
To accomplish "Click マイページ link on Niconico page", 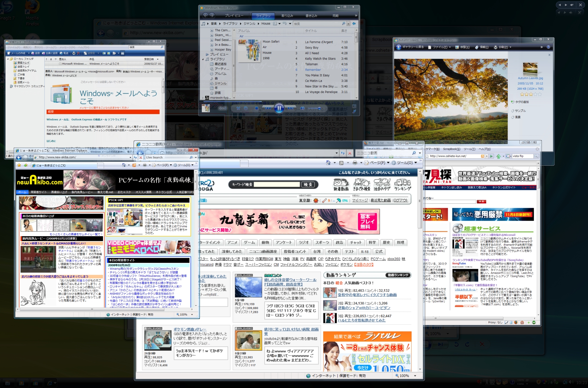I will tap(360, 200).
